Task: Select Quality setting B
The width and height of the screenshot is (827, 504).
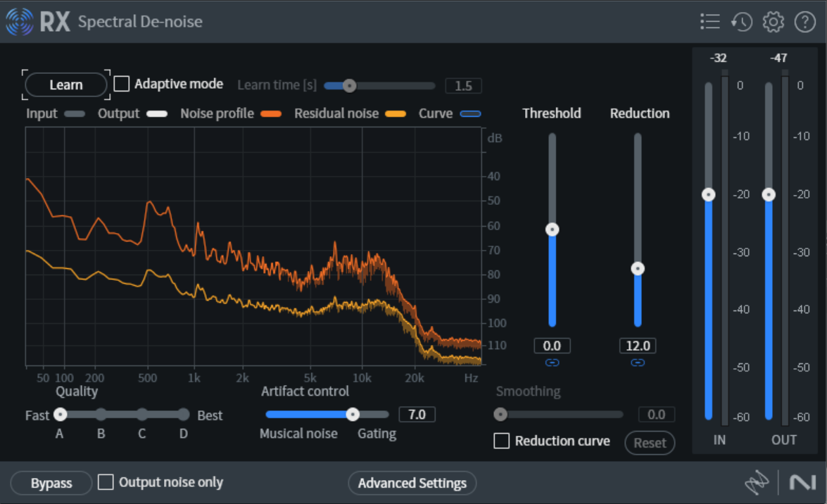Action: coord(101,415)
